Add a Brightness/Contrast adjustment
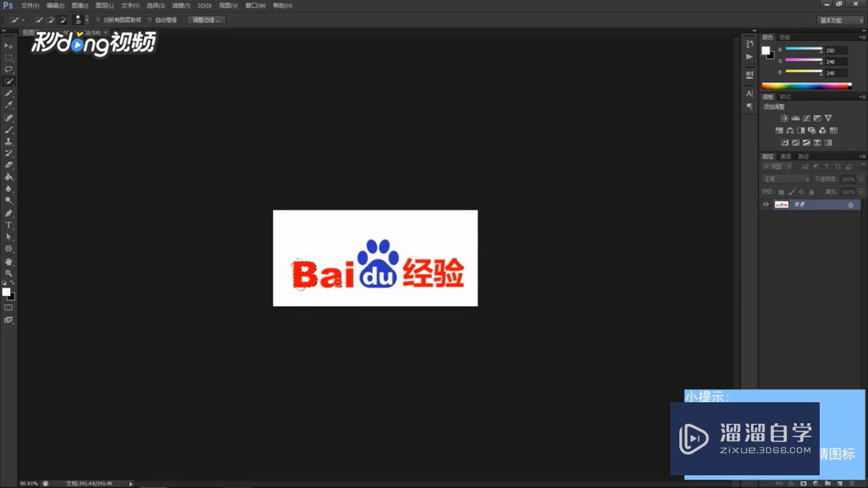This screenshot has height=488, width=868. tap(784, 118)
